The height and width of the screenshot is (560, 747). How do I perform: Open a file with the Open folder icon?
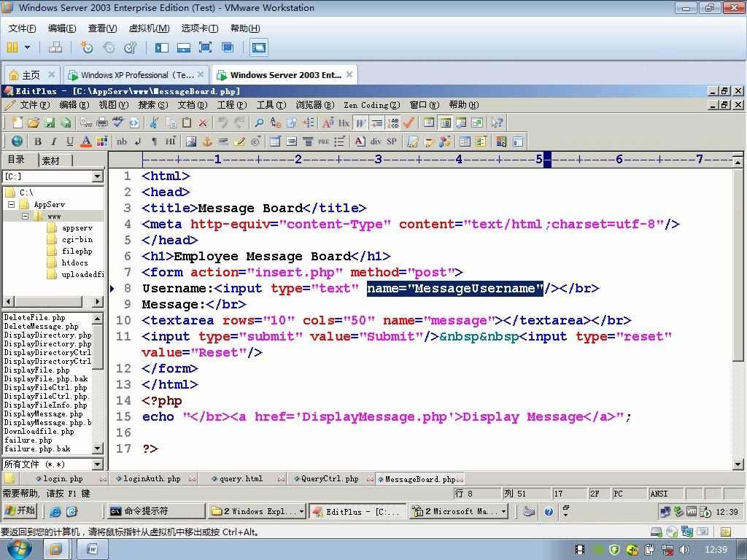[34, 122]
